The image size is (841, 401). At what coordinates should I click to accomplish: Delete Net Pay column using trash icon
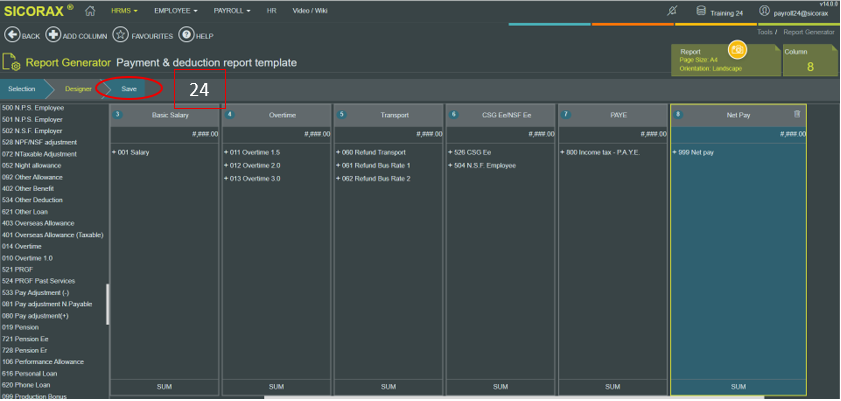tap(797, 114)
